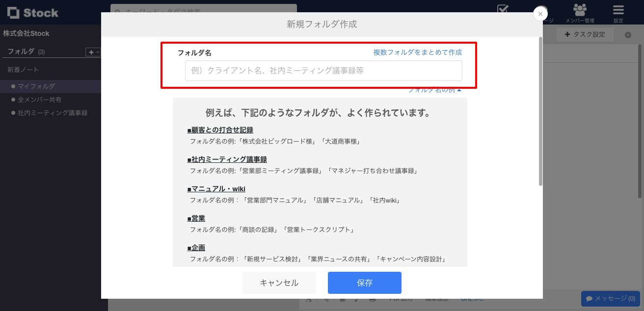
Task: Cancel folder creation with キャンセル
Action: [x=279, y=283]
